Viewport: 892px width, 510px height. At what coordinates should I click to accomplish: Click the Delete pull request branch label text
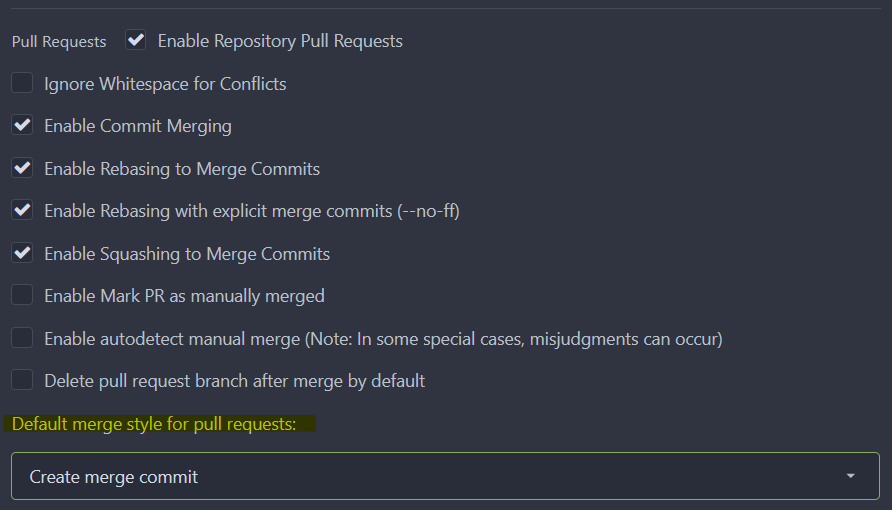click(235, 381)
